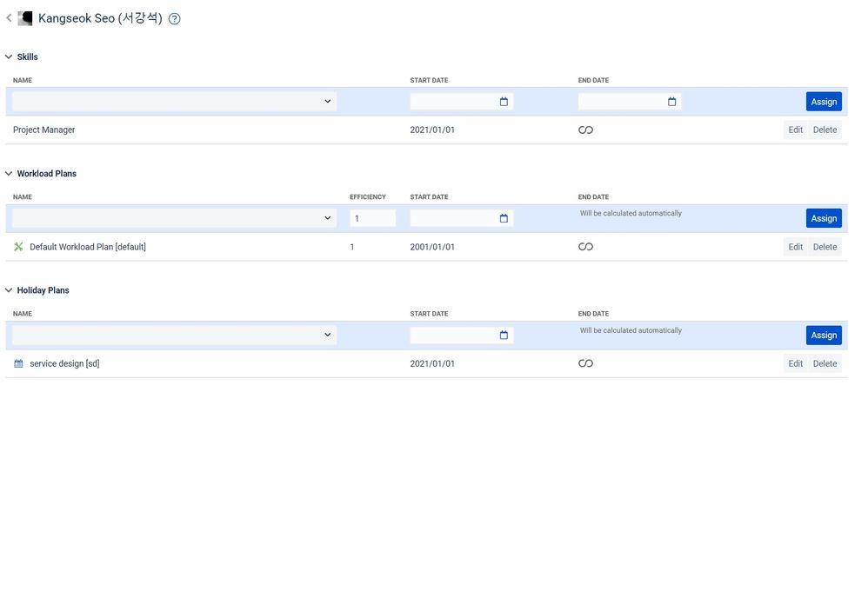Click the 2021/01/01 date in service design row
The height and width of the screenshot is (605, 868).
point(431,364)
